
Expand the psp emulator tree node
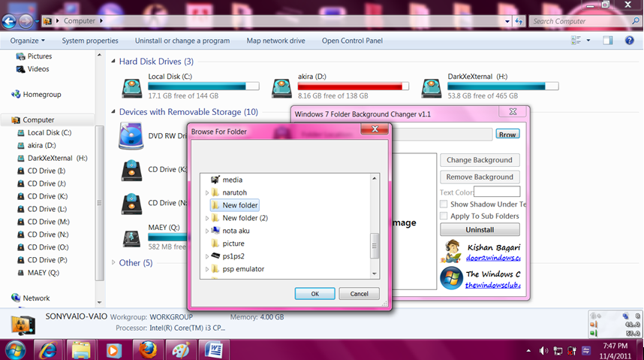[x=207, y=269]
